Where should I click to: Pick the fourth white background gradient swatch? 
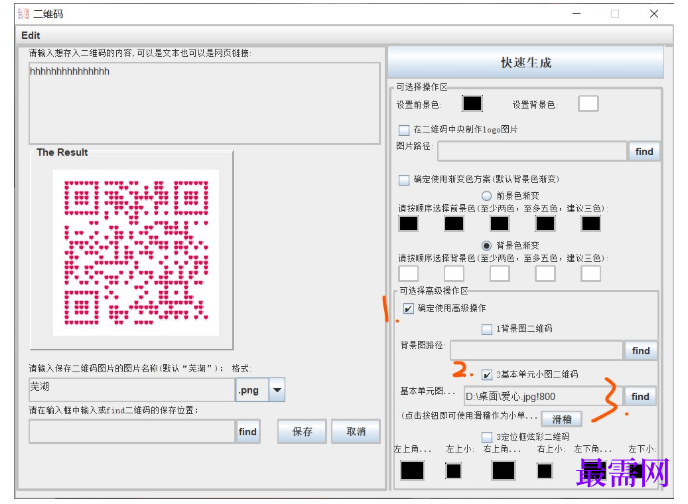545,273
